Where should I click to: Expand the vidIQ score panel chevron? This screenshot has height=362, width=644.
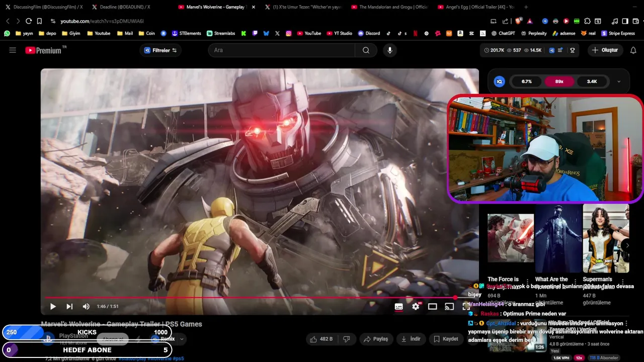click(618, 81)
